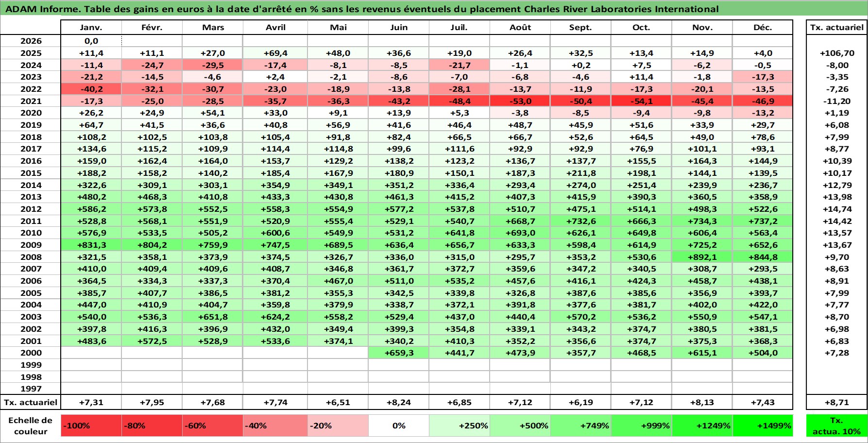The height and width of the screenshot is (443, 868).
Task: Click the +54,1 cell for Mars 2020
Action: click(213, 113)
